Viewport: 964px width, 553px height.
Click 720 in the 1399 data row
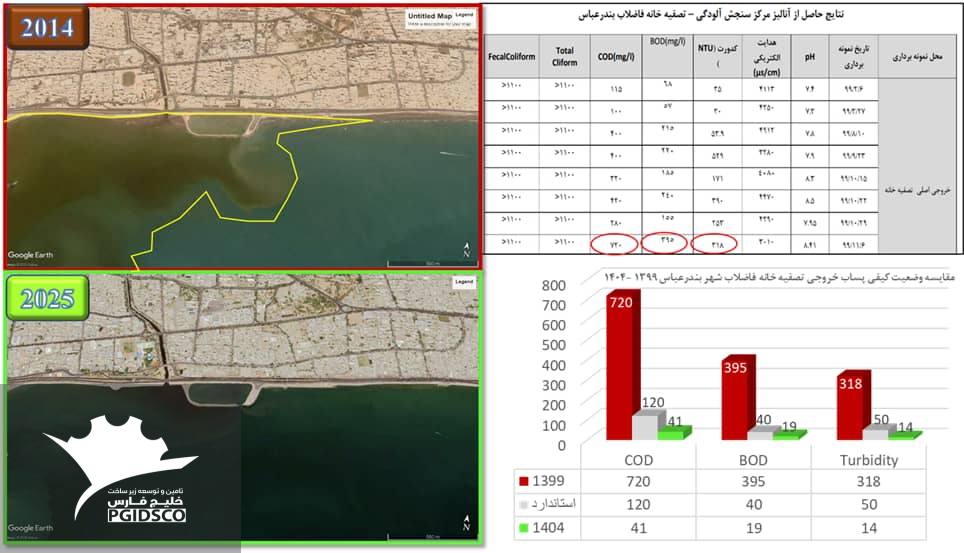point(638,481)
